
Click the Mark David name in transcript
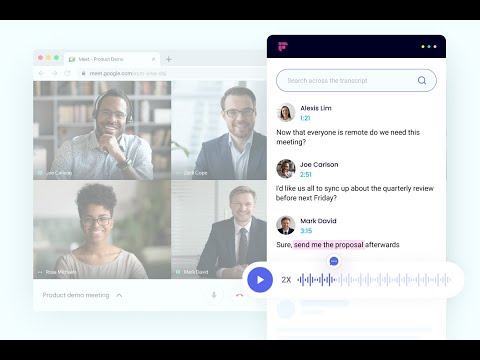click(318, 221)
